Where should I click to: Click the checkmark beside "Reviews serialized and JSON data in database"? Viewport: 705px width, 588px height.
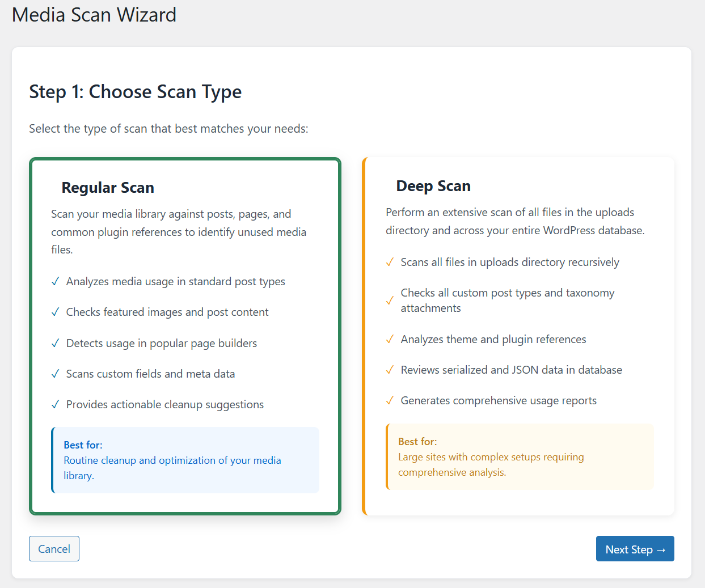pyautogui.click(x=390, y=370)
